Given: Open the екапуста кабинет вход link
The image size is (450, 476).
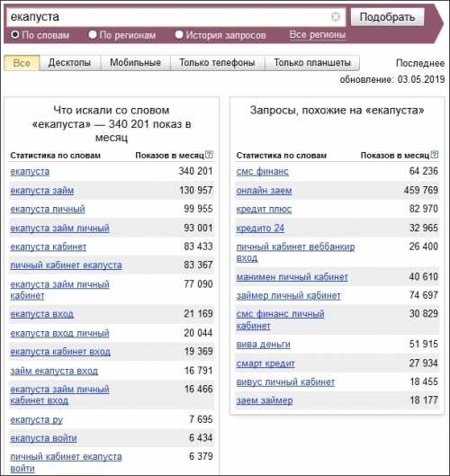Looking at the screenshot, I should click(x=60, y=352).
